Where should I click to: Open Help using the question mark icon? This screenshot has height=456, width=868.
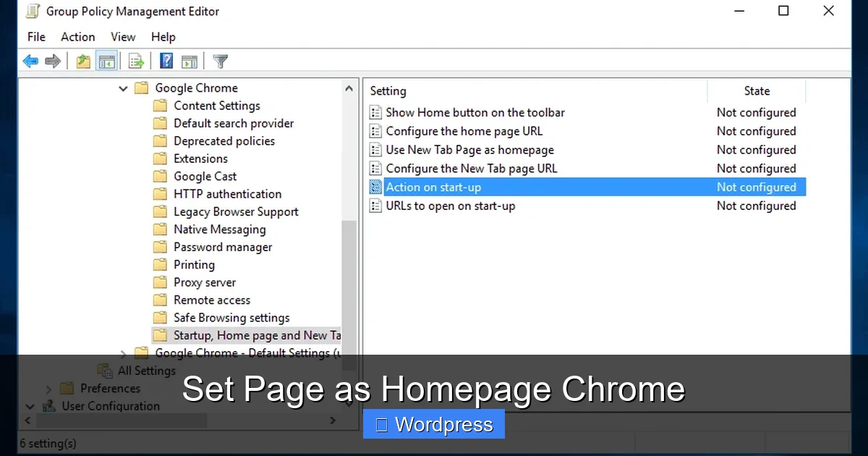click(x=166, y=61)
